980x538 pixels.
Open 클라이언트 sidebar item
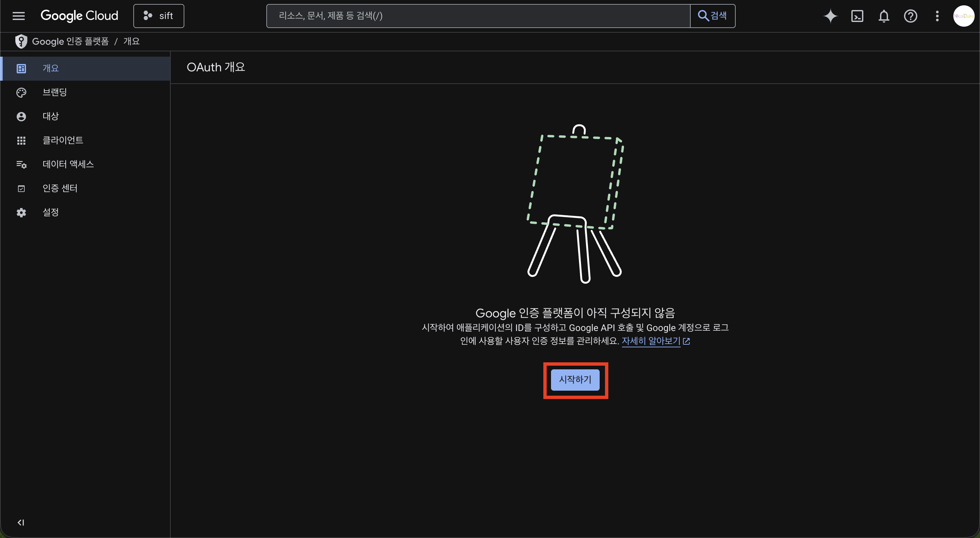(63, 140)
